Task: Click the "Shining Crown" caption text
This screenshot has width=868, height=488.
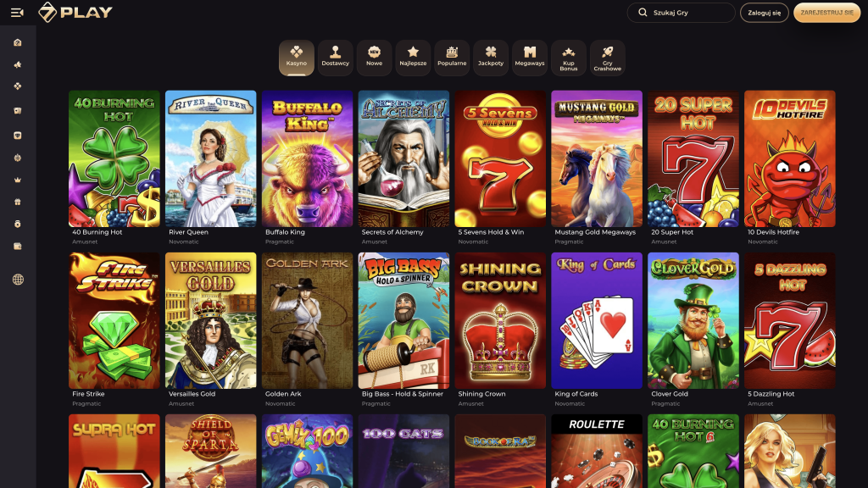Action: click(x=481, y=394)
